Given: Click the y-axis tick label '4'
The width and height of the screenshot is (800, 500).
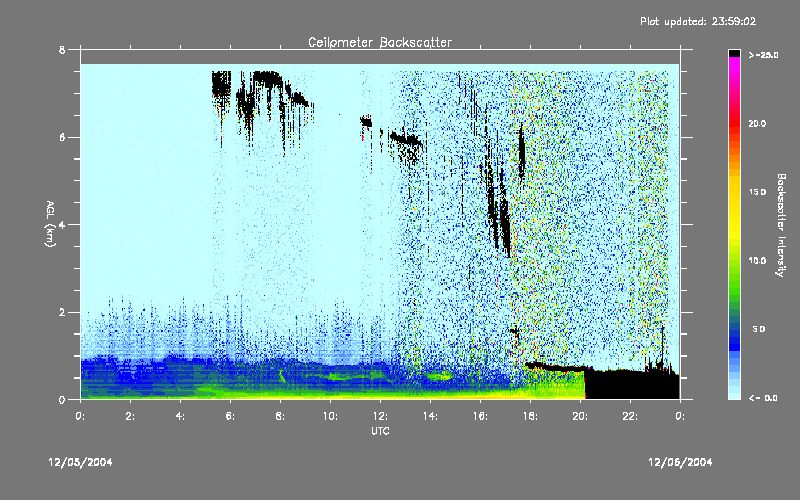Looking at the screenshot, I should pos(62,224).
